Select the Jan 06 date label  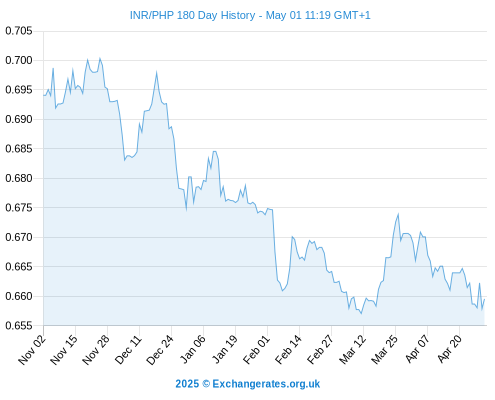(x=193, y=350)
